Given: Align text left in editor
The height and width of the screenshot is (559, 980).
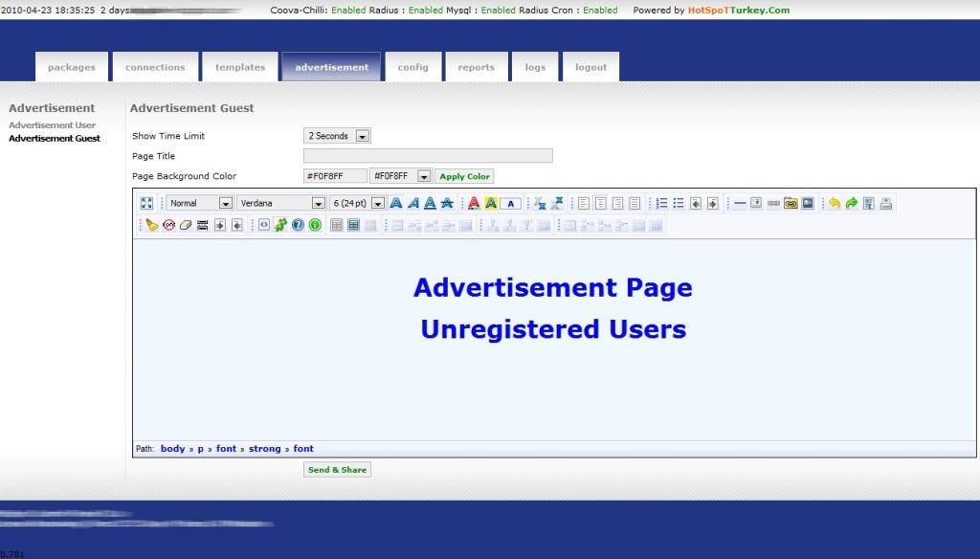Looking at the screenshot, I should 583,203.
